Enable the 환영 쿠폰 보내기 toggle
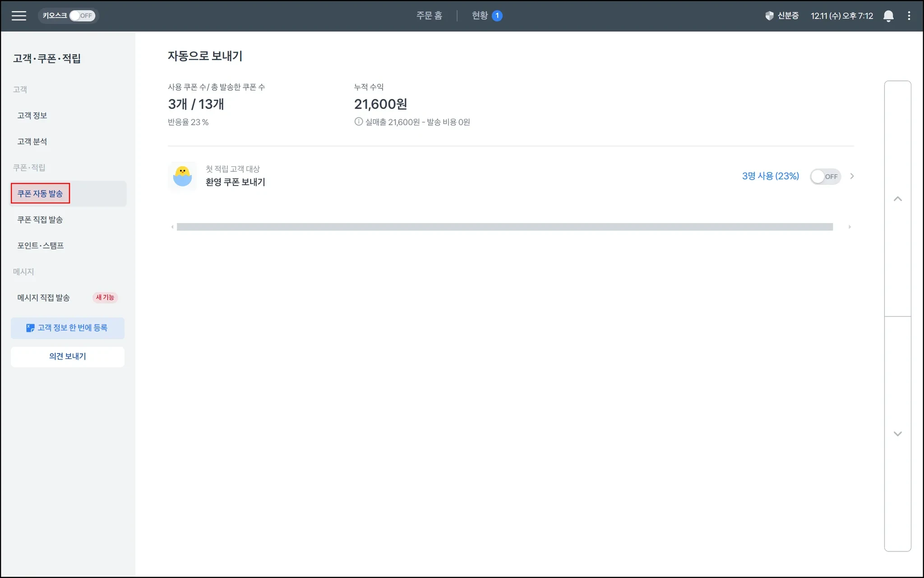This screenshot has width=924, height=578. (x=825, y=177)
